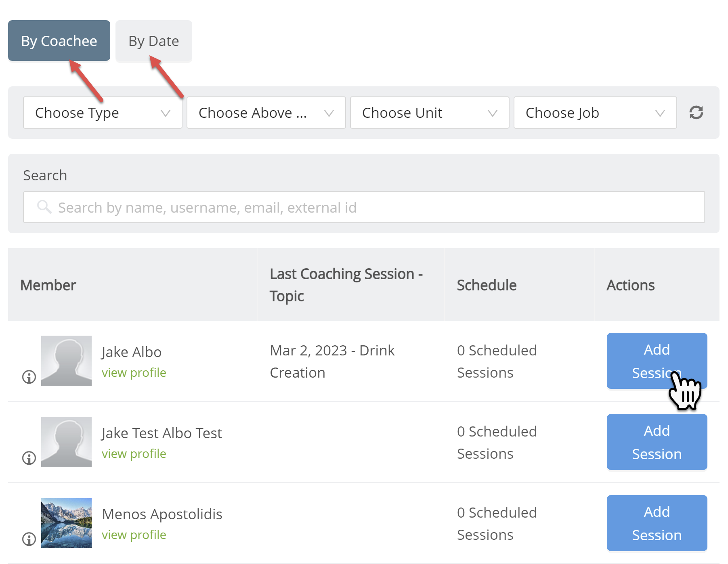Add Session for Menos Apostolidis
Screen dimensions: 728x564
[x=657, y=523]
